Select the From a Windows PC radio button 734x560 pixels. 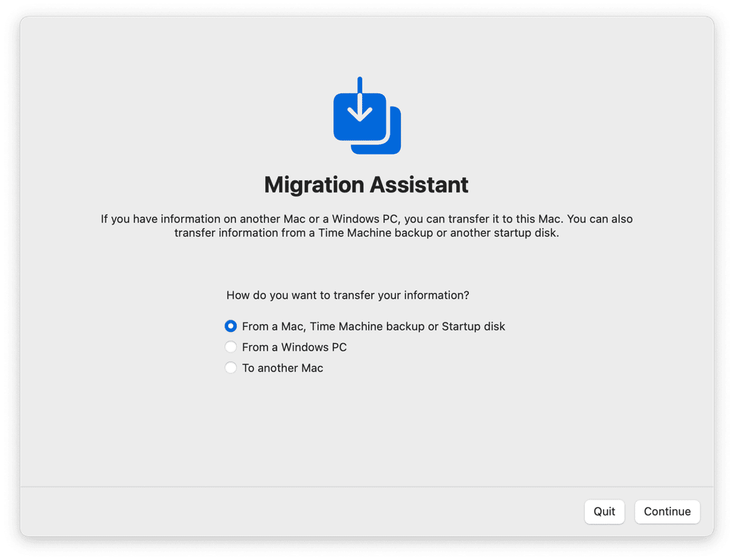[231, 347]
